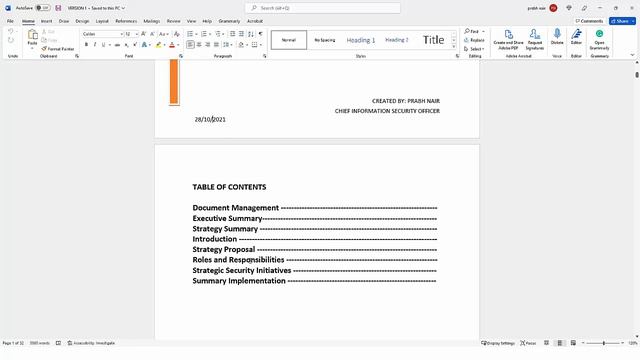
Task: Click the search box in title bar
Action: (322, 8)
